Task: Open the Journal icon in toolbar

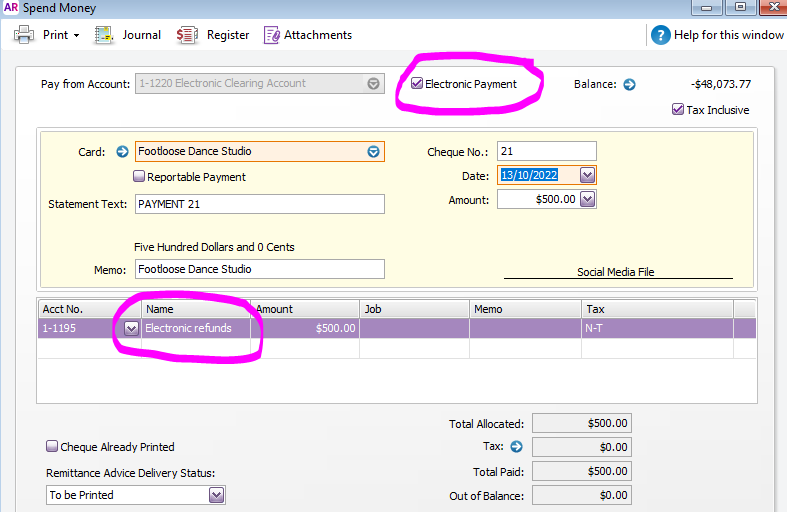Action: (x=104, y=35)
